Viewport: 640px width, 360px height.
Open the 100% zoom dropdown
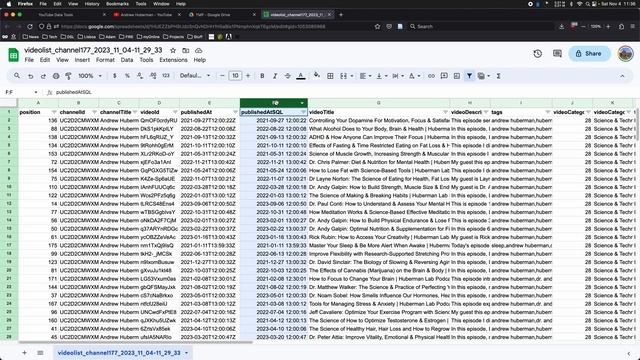[x=90, y=76]
